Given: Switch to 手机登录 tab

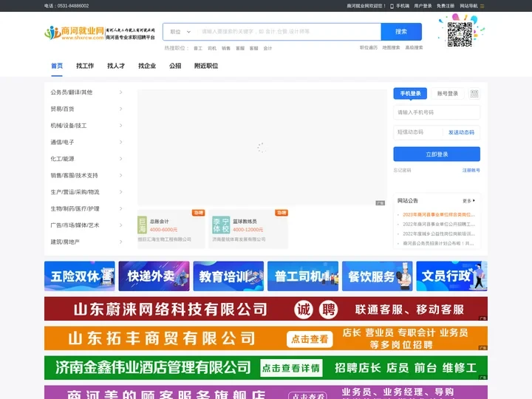Looking at the screenshot, I should (x=410, y=94).
